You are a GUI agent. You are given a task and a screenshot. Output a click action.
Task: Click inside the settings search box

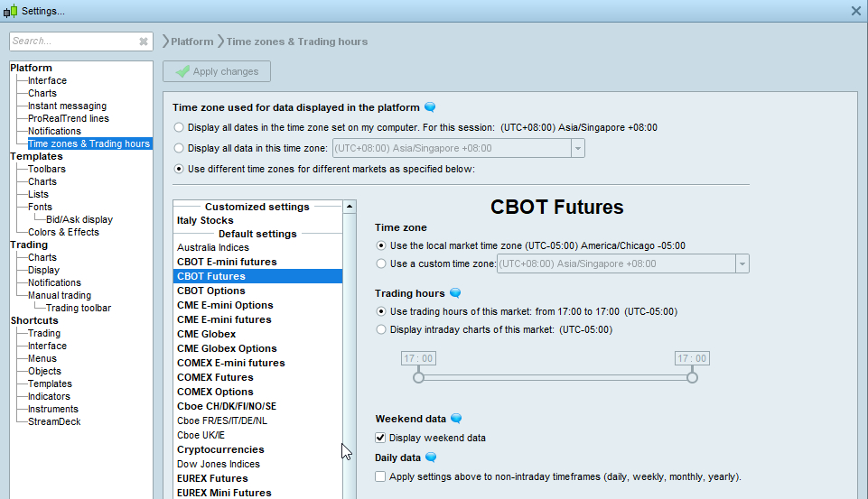pyautogui.click(x=72, y=42)
